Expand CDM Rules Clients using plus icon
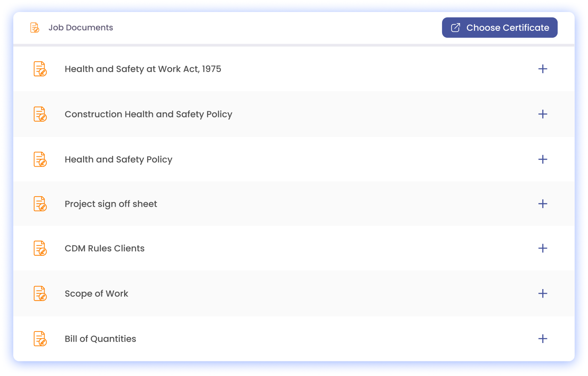 coord(543,248)
